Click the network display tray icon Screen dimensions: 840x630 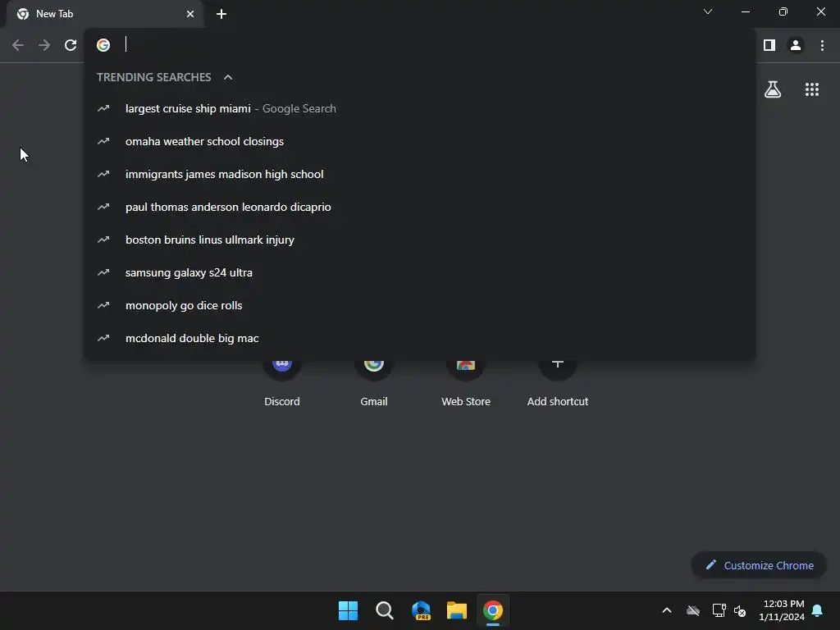719,610
